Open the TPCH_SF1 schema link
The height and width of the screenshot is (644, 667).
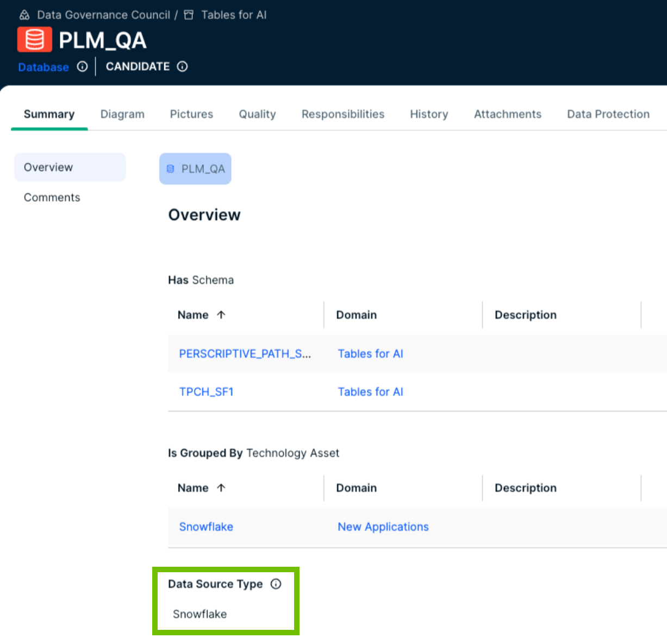click(x=206, y=392)
